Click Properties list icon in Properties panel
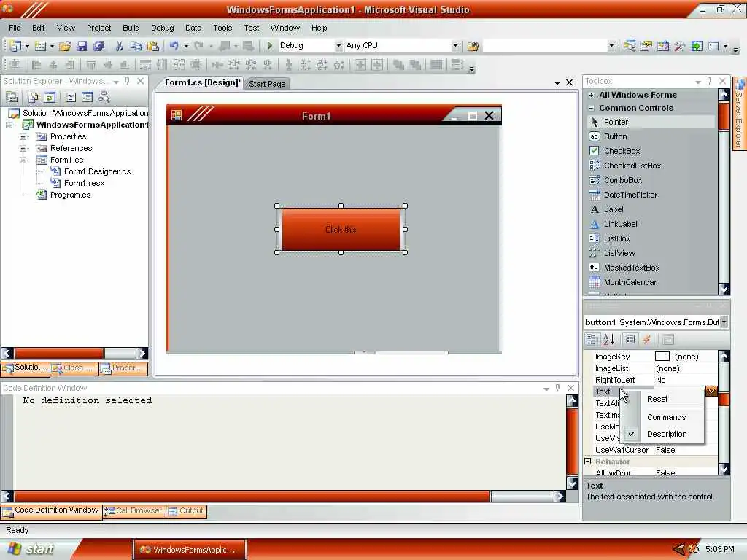747x560 pixels. click(x=630, y=340)
